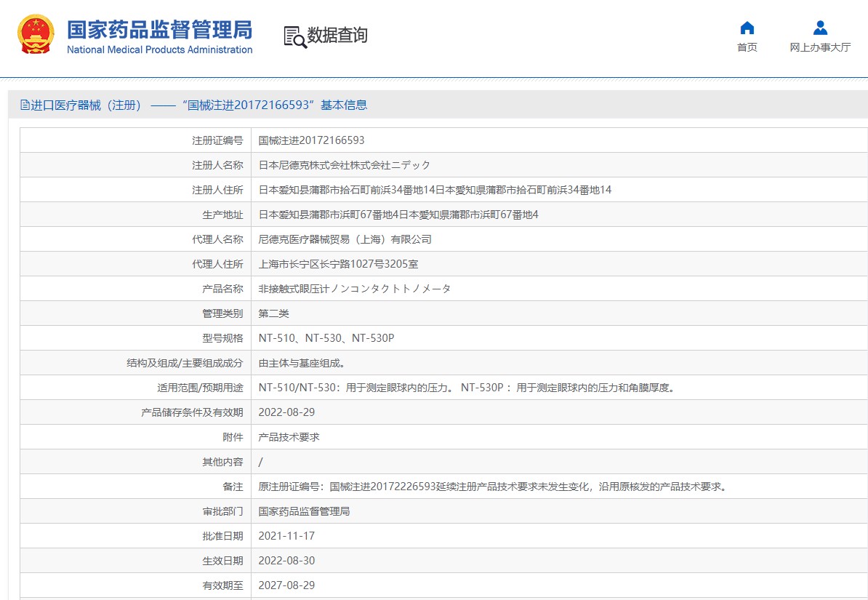Click the 注册人名称 label
Viewport: 868px width, 600px height.
click(217, 165)
